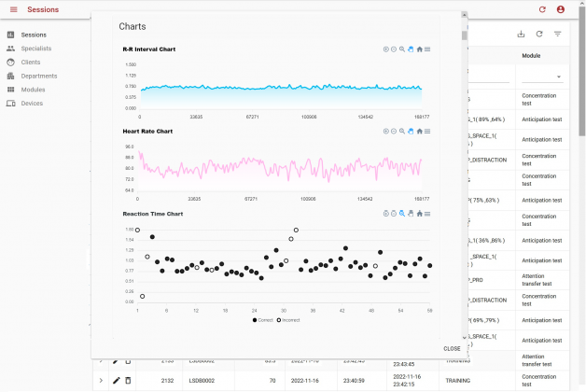Toggle the sidebar with the hamburger menu
Image resolution: width=586 pixels, height=392 pixels.
[13, 9]
